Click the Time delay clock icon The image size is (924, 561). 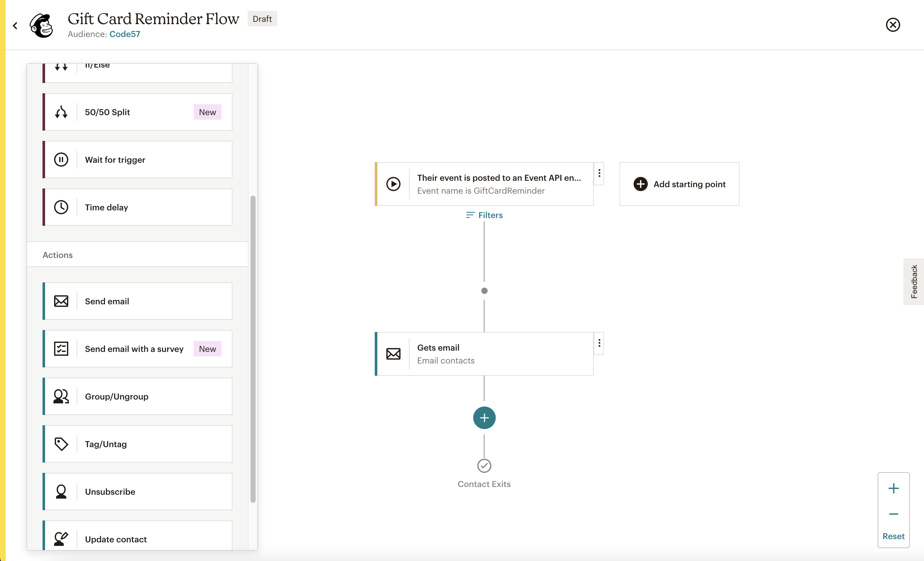(61, 207)
